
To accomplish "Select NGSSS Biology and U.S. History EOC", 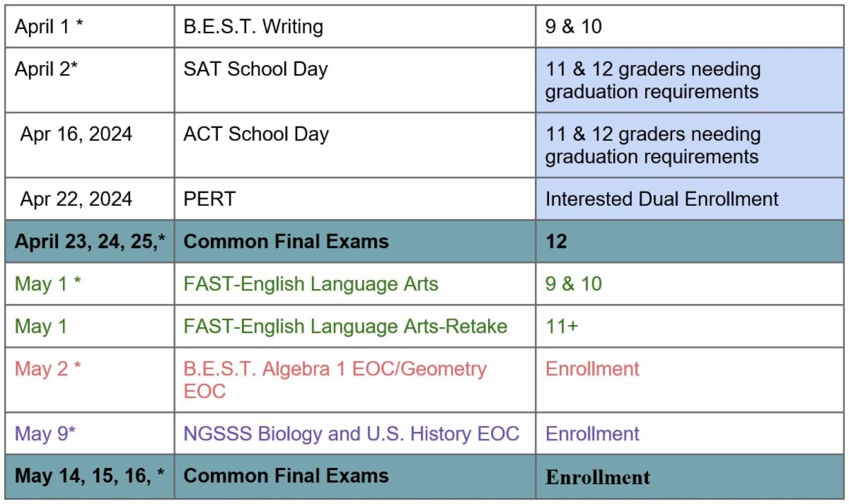I will (351, 433).
